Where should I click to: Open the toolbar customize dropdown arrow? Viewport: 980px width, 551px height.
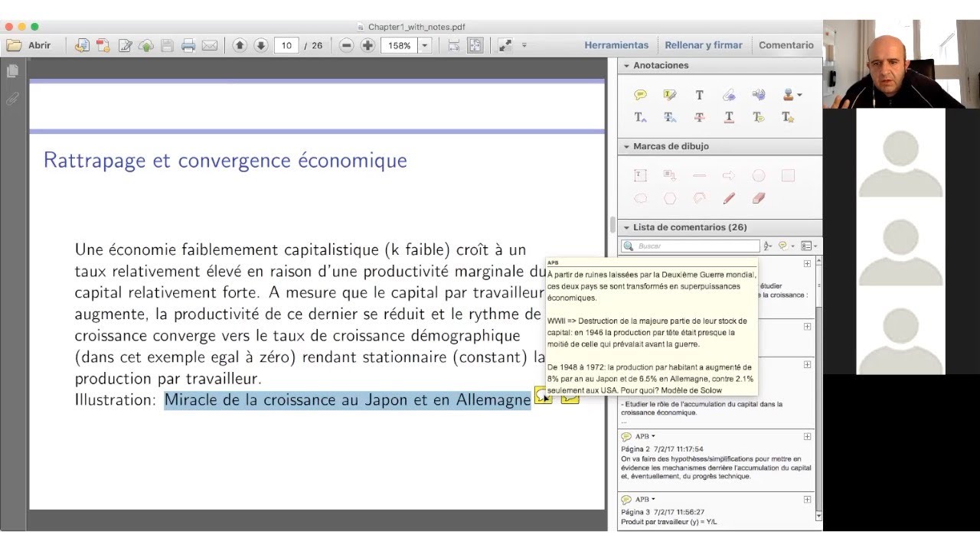point(524,45)
